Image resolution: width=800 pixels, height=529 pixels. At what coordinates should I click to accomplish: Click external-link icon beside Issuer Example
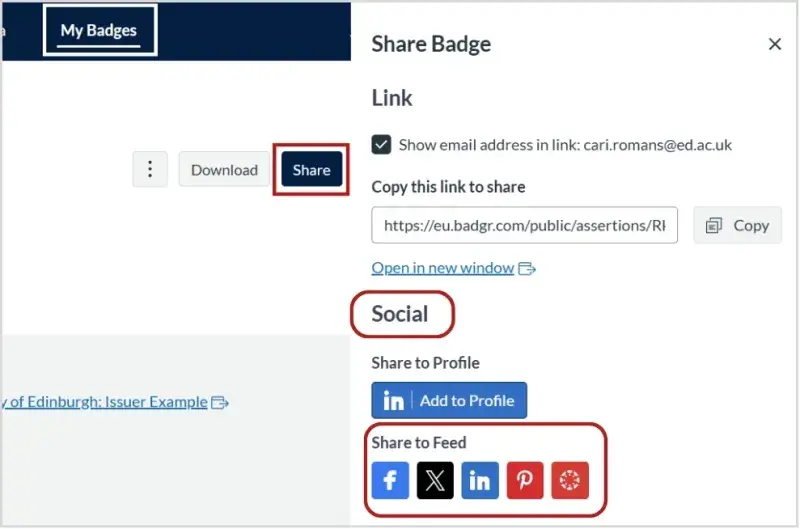[220, 403]
